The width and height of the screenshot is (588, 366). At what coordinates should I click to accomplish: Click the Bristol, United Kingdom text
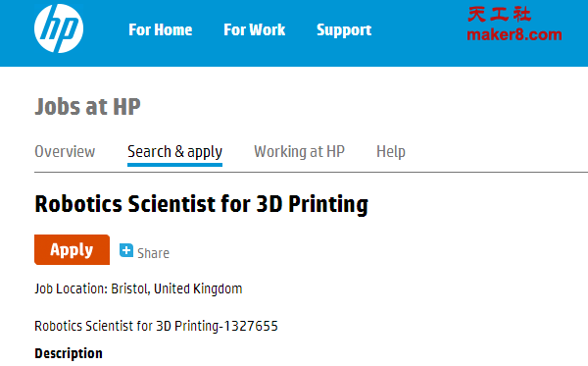176,288
